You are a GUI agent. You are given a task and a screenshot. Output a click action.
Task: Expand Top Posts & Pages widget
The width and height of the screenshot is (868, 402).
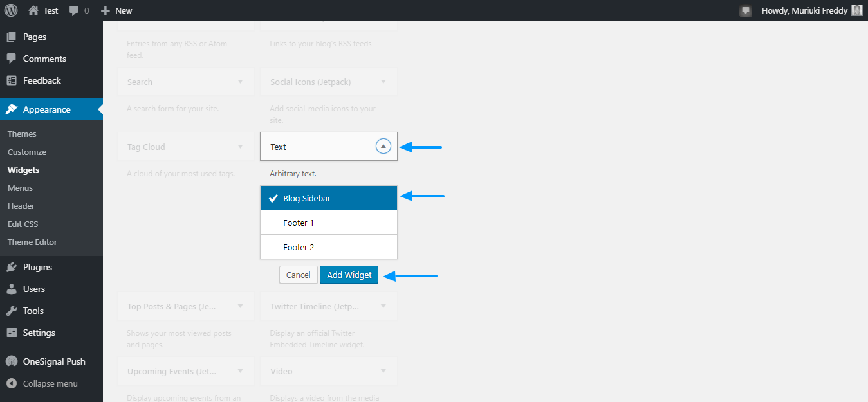click(x=241, y=306)
